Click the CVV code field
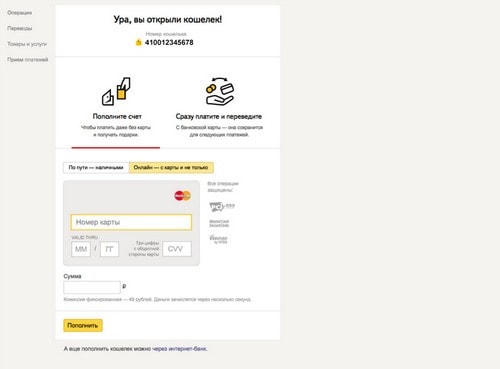This screenshot has height=369, width=500. [x=177, y=249]
